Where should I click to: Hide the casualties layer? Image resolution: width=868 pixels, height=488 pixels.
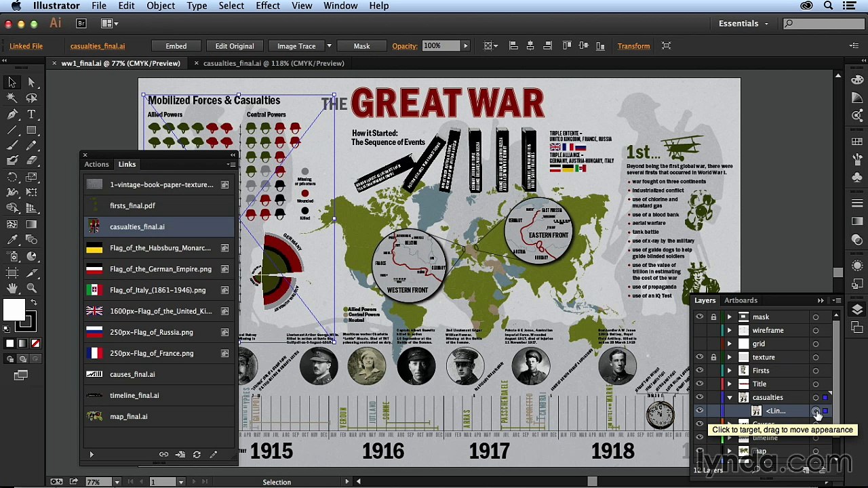click(x=699, y=397)
